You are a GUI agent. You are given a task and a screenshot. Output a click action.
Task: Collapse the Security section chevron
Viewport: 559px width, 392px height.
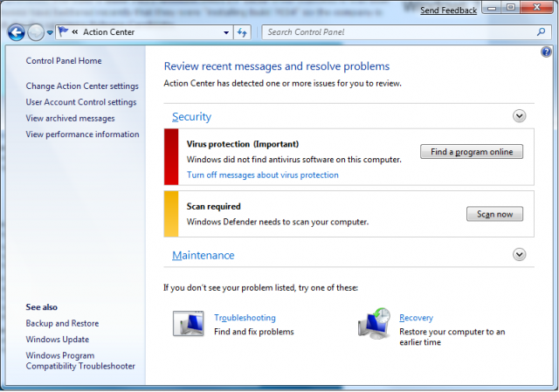519,116
